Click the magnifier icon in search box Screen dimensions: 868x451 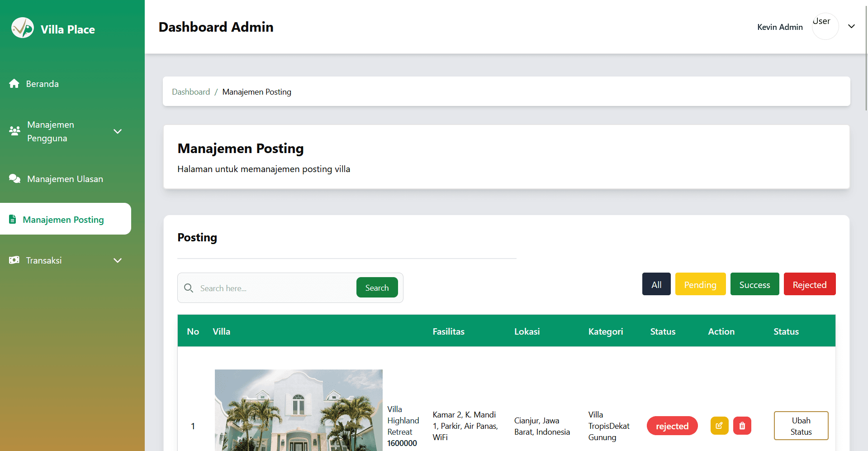189,288
